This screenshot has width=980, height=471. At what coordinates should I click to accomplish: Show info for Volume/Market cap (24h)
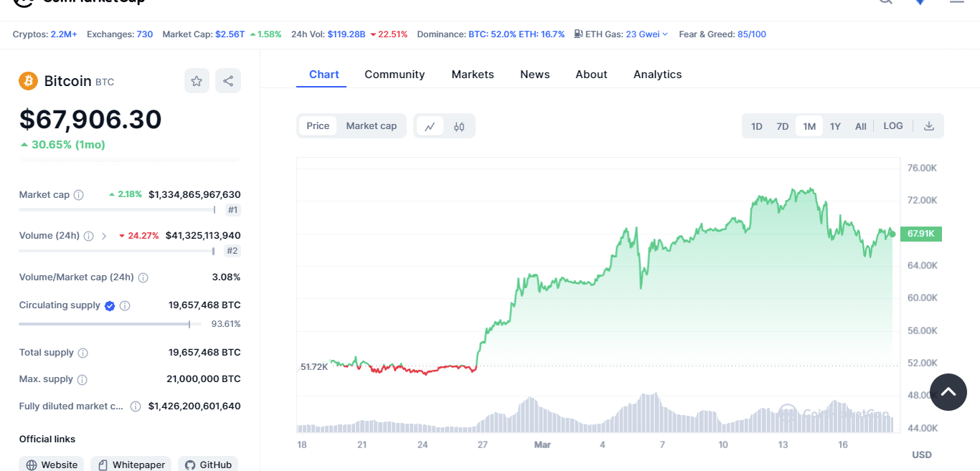point(143,277)
